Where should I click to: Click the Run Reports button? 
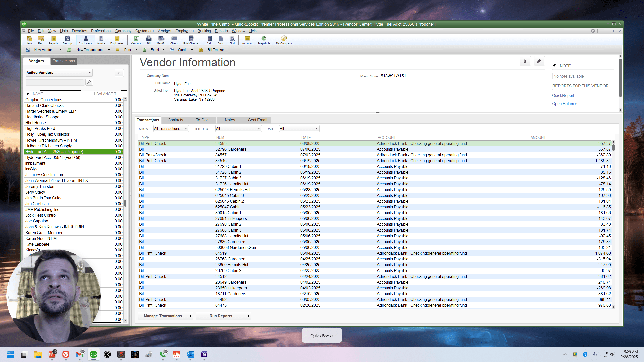click(x=221, y=316)
